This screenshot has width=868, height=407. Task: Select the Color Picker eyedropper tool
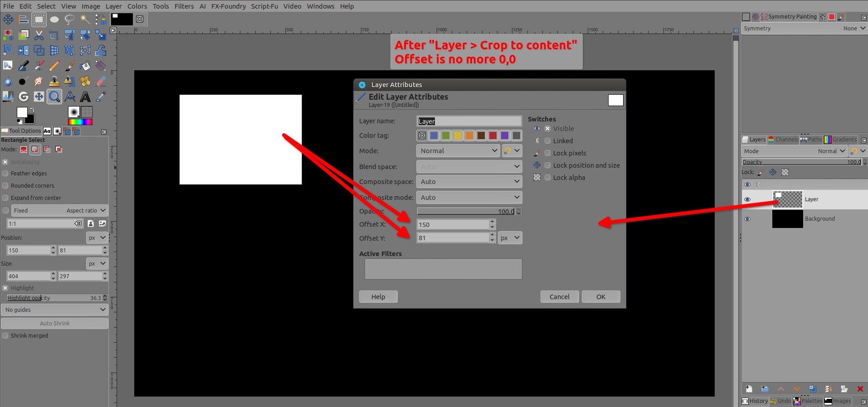click(101, 97)
